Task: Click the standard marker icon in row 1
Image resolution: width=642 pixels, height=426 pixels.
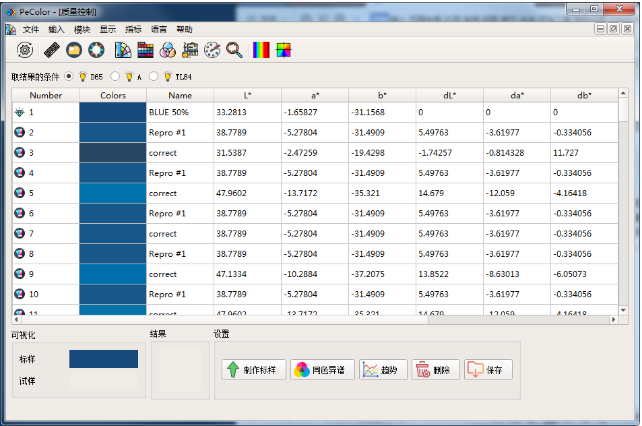Action: click(x=19, y=112)
